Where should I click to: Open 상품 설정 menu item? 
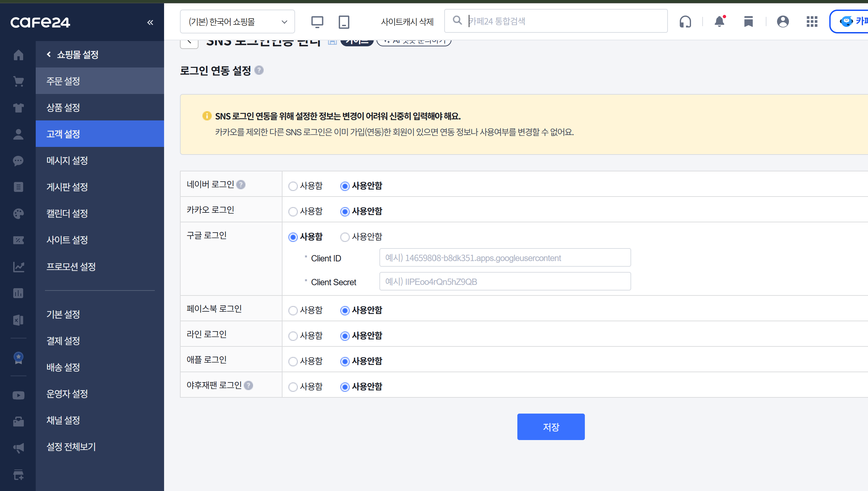click(x=64, y=108)
